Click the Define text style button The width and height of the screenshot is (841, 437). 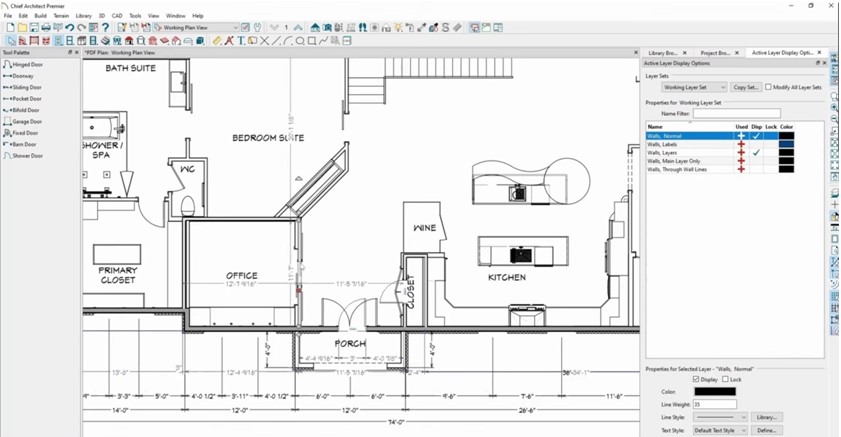(x=766, y=430)
